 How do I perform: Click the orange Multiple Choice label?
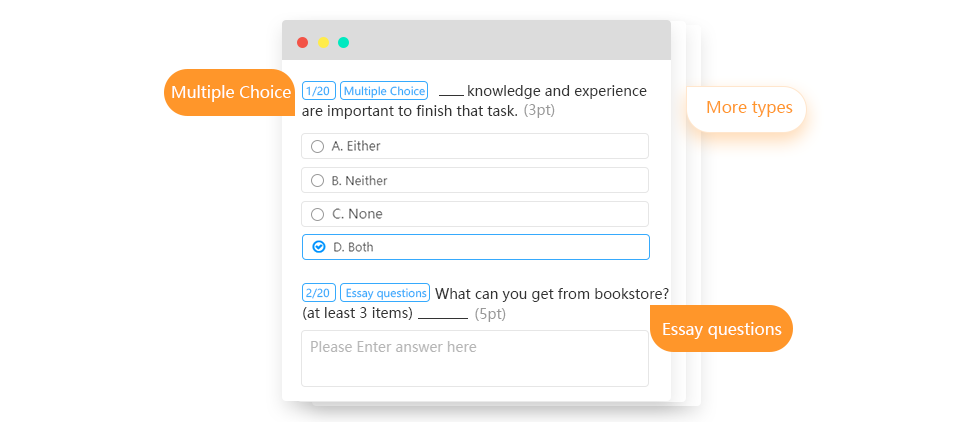pyautogui.click(x=230, y=92)
